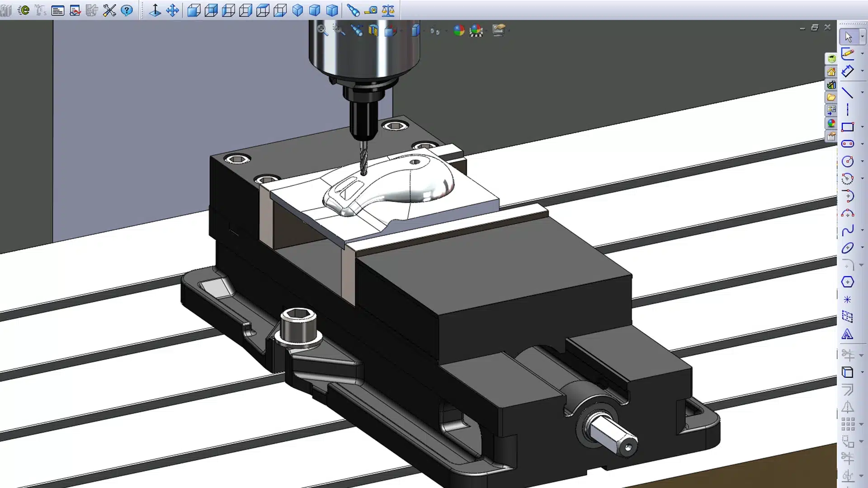Expand Smart Dimension dropdown arrow
The image size is (868, 488).
tap(862, 71)
